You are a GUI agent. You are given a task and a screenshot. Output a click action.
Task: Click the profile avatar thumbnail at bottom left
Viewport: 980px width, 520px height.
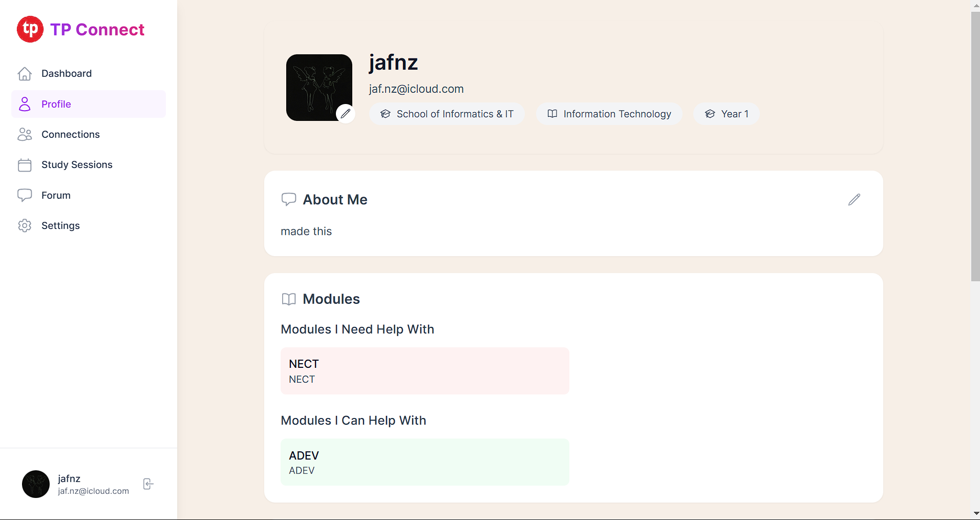coord(35,484)
